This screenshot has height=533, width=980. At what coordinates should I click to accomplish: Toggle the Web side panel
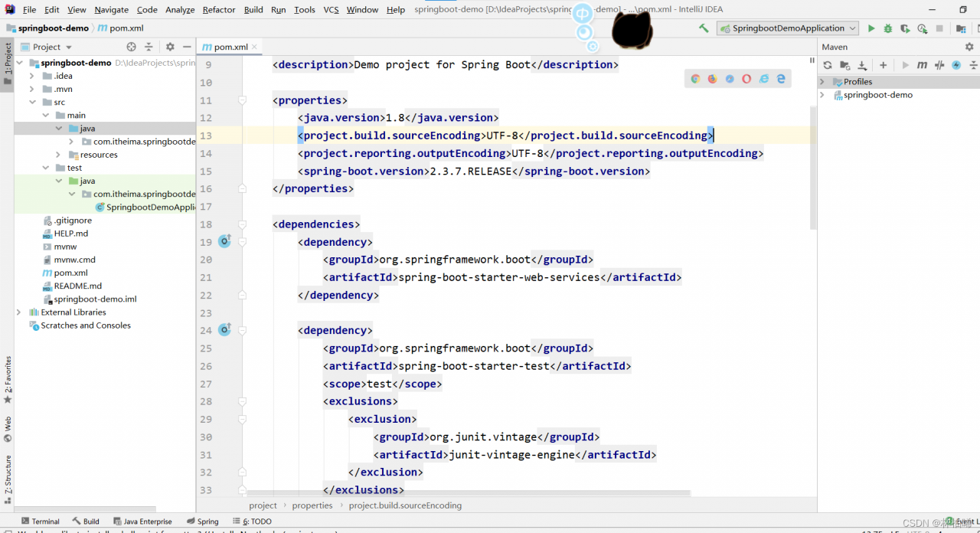tap(8, 430)
